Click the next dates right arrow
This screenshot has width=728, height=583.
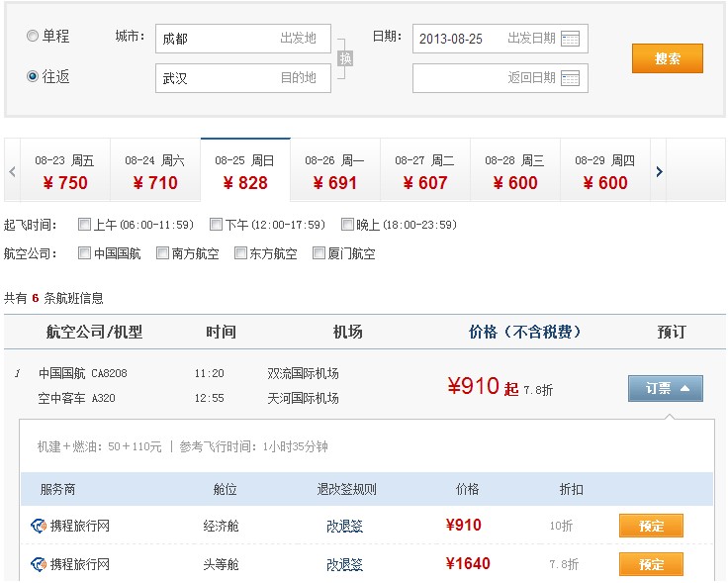point(659,171)
